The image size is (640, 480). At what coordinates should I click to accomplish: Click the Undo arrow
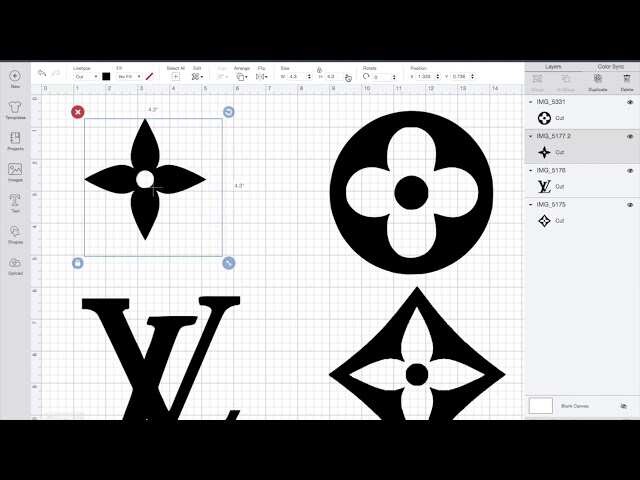pyautogui.click(x=42, y=73)
